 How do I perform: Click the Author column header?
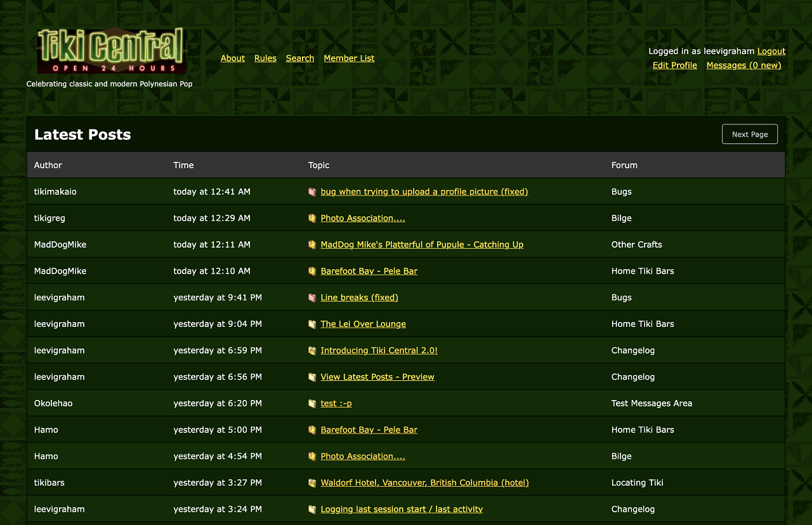point(48,165)
